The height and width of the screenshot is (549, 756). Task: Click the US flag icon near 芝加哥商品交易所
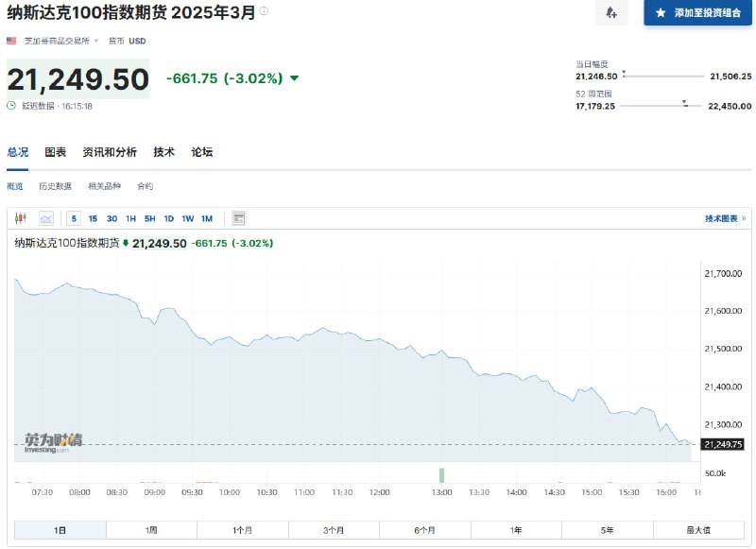(11, 41)
